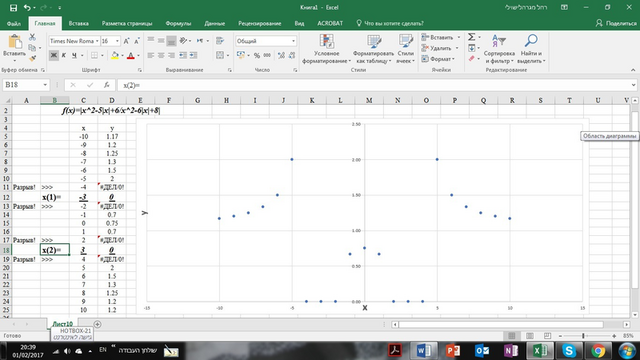Apply yellow fill color bucket

pos(115,55)
